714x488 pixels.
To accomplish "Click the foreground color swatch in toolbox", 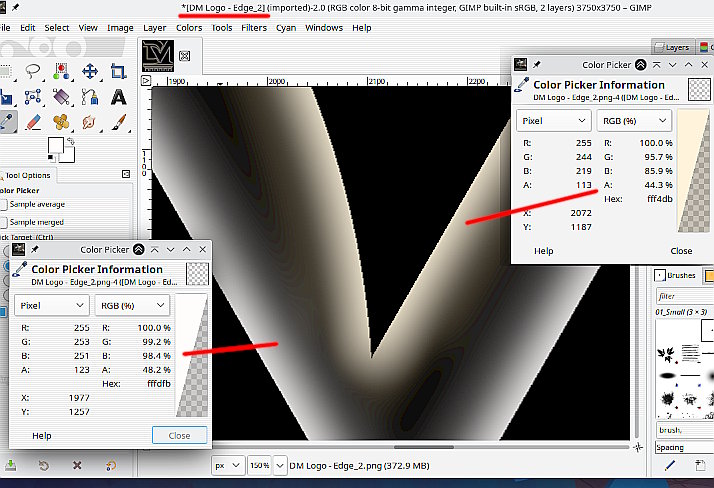I will [56, 145].
